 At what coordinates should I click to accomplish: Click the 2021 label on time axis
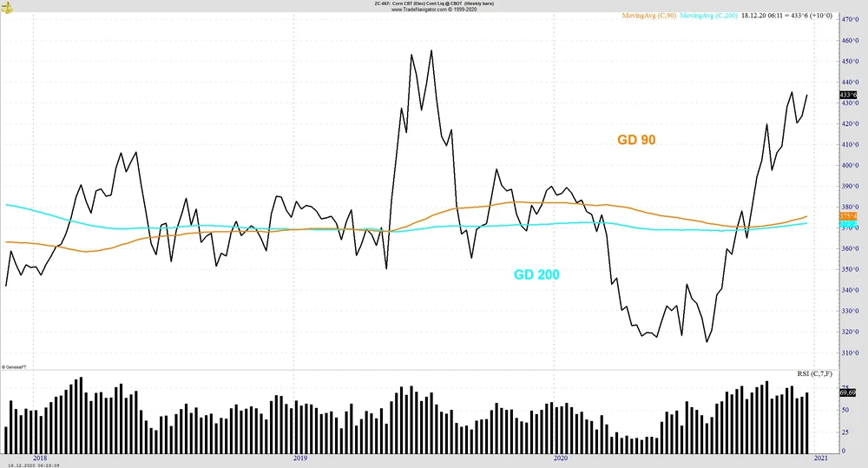(820, 457)
